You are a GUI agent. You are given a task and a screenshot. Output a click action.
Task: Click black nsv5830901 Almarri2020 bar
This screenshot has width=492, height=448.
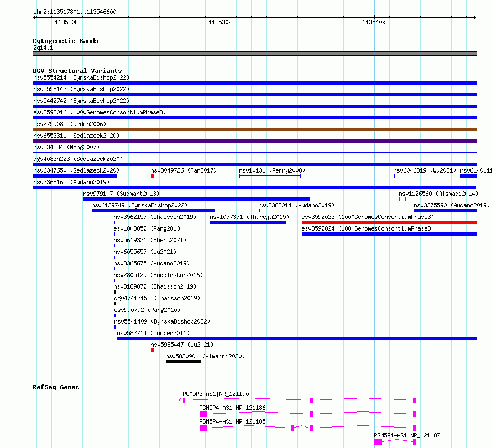[184, 362]
